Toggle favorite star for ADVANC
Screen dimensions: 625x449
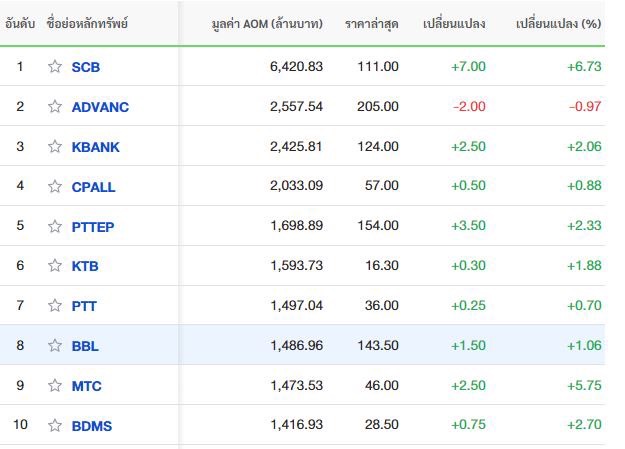point(55,107)
